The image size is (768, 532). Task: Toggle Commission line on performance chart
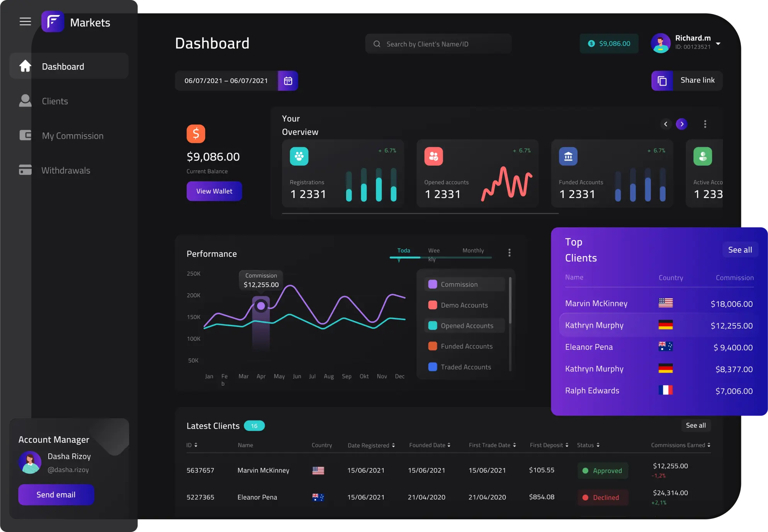pyautogui.click(x=459, y=284)
